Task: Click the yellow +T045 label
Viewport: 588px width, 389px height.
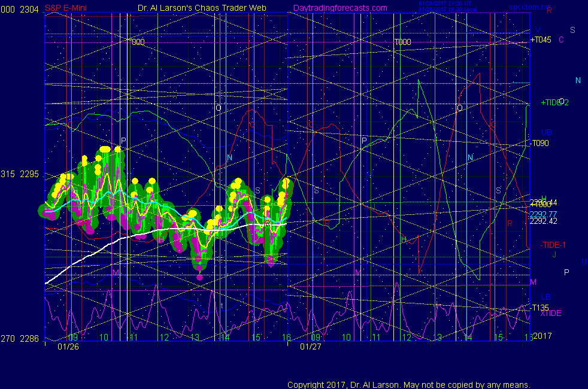Action: (541, 39)
